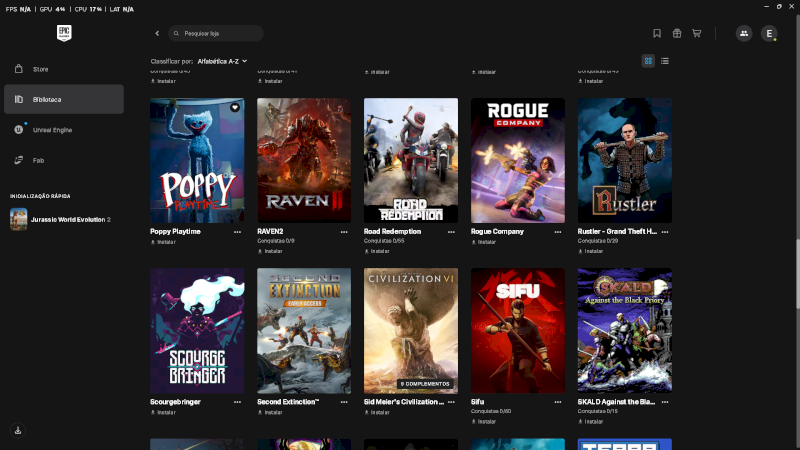
Task: Open the account profile E avatar
Action: (769, 33)
